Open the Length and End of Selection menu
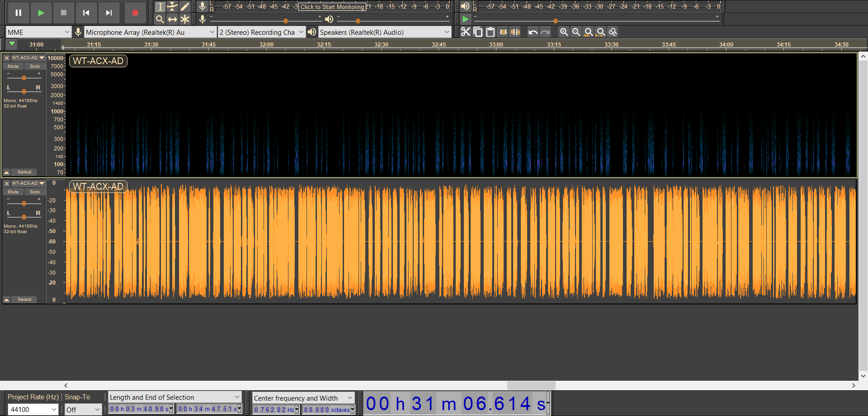Viewport: 868px width, 416px height. click(175, 397)
